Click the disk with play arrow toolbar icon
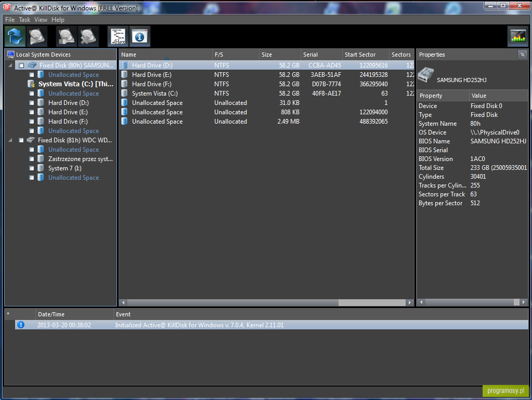532x400 pixels. (36, 36)
